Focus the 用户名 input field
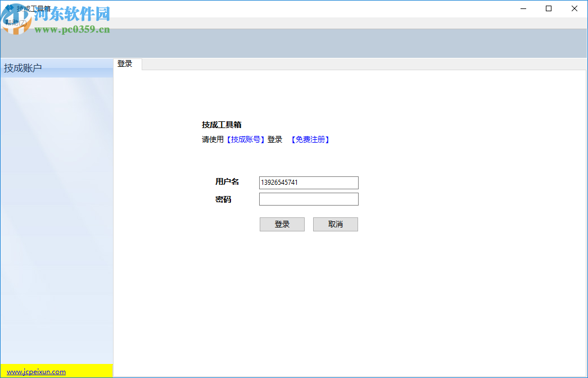The height and width of the screenshot is (378, 588). (x=309, y=183)
